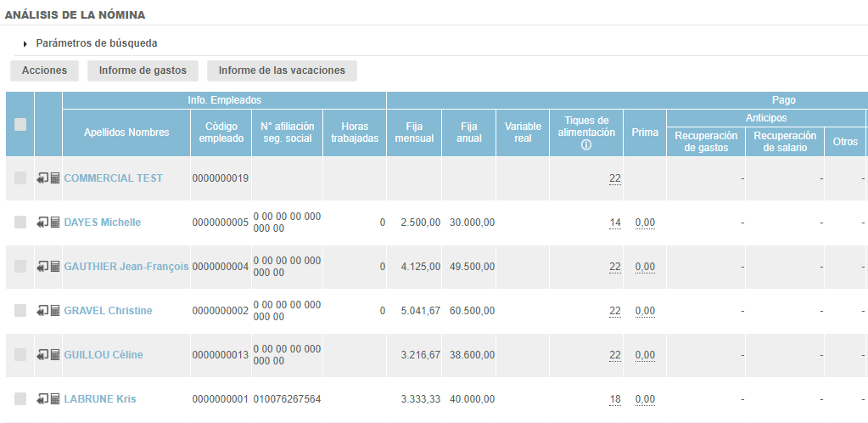Open GRAVEL Christine employee link
This screenshot has height=423, width=868.
(x=108, y=311)
